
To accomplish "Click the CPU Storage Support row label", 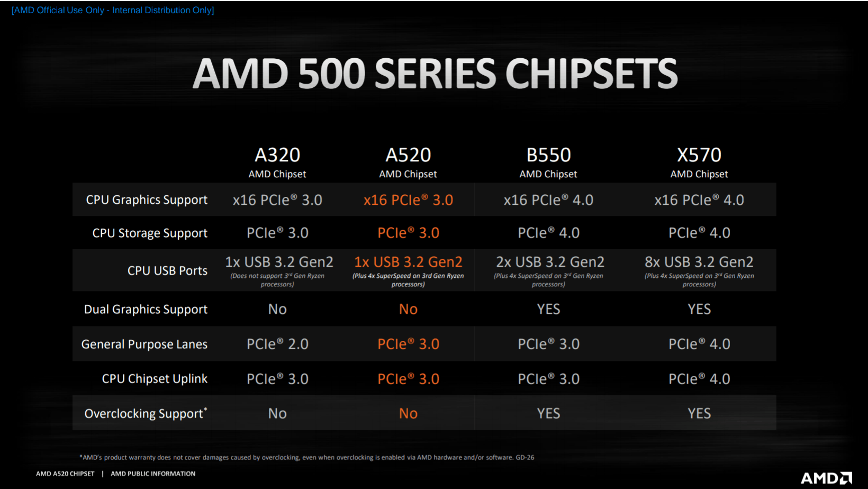I will (150, 233).
